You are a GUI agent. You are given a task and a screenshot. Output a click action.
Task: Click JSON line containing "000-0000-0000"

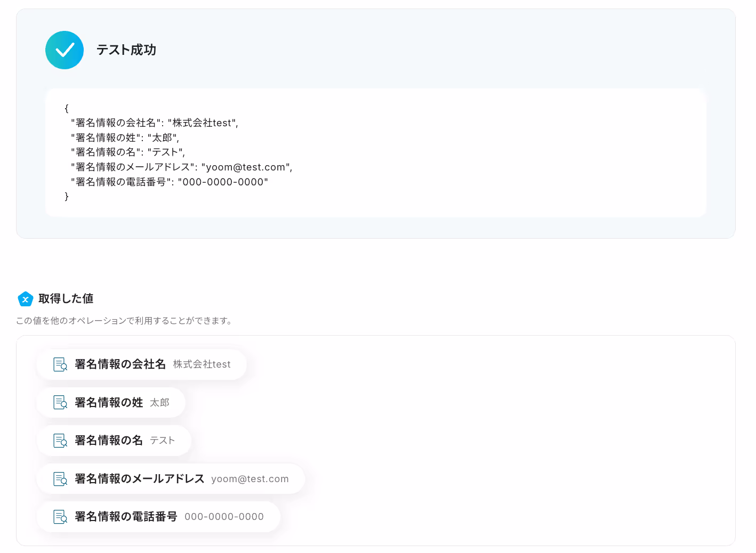(x=170, y=182)
